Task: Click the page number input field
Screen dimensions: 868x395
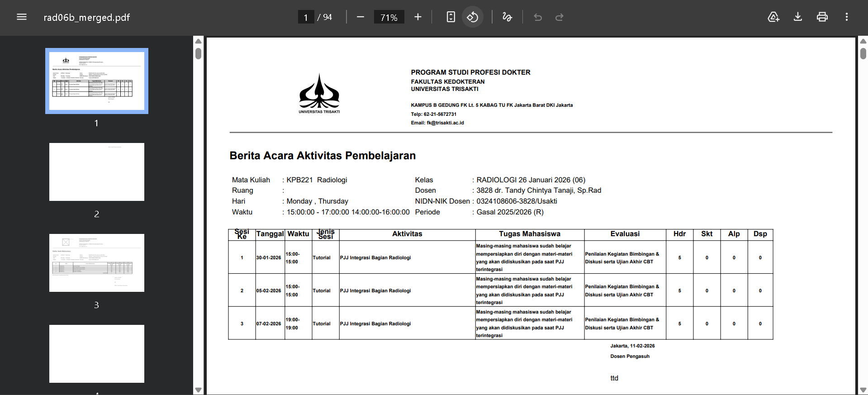Action: coord(306,17)
